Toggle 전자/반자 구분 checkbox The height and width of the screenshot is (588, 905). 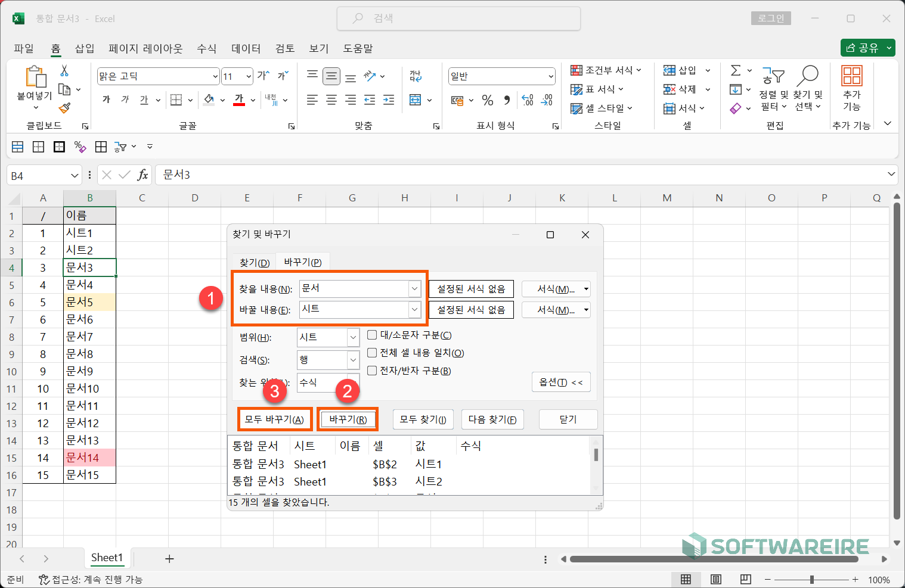click(372, 371)
